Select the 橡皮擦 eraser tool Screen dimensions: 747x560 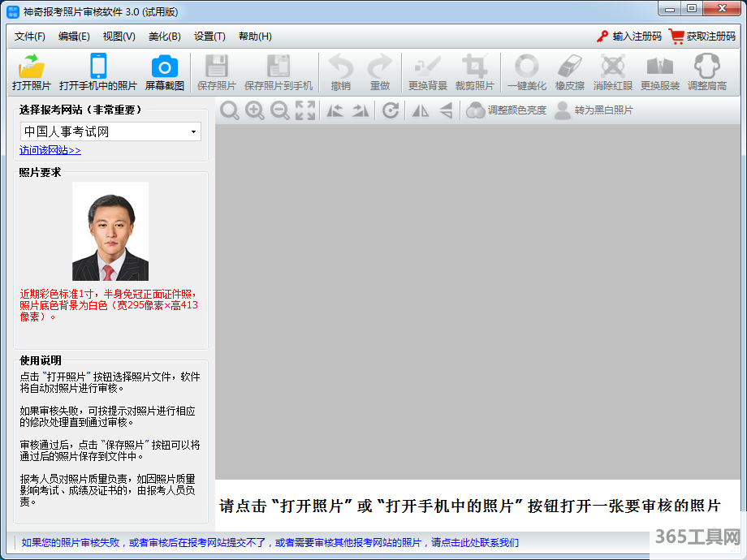571,72
